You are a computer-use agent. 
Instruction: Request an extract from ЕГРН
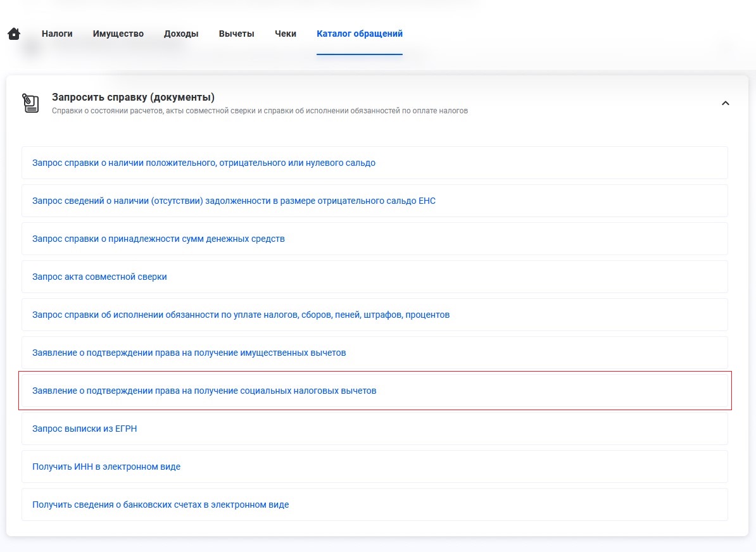(85, 429)
